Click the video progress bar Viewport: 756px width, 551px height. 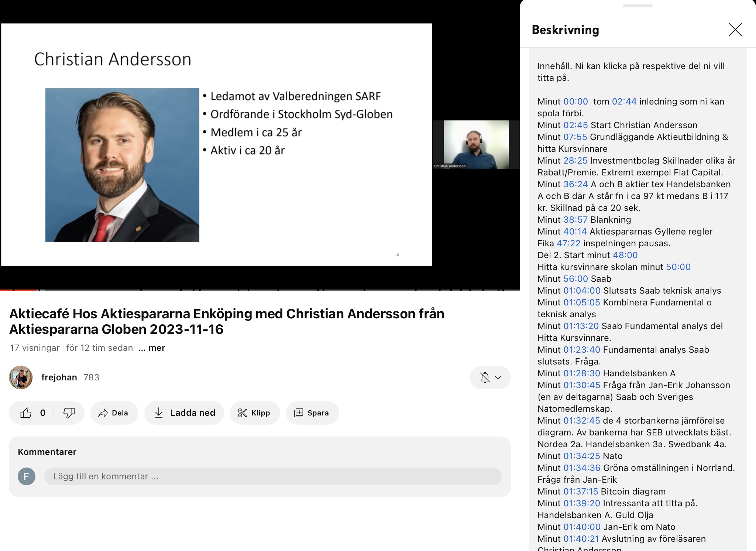[258, 290]
